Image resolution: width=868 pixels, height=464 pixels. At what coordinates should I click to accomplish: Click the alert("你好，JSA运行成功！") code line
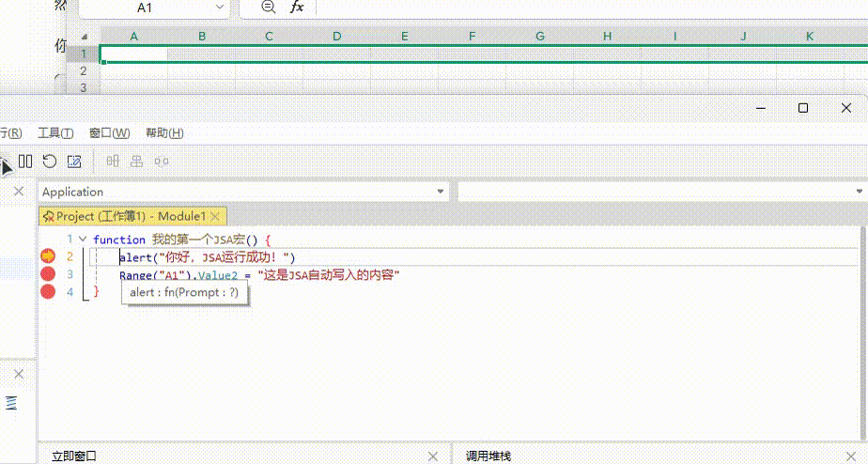(208, 257)
